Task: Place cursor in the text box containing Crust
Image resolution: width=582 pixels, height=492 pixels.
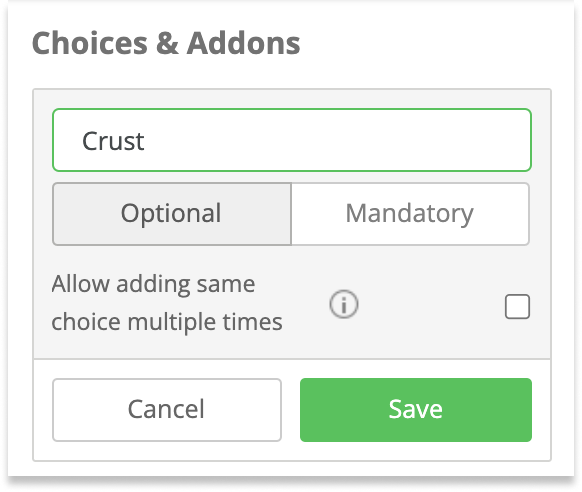Action: pos(292,140)
